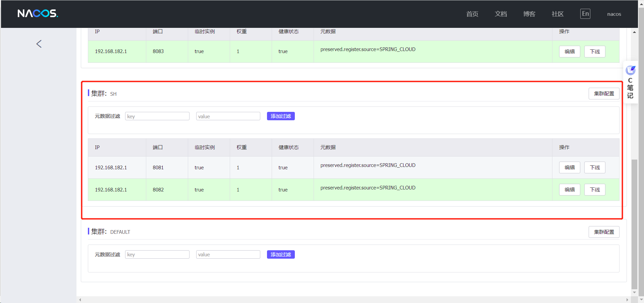
Task: Click 下线 for port 8083 instance
Action: point(595,51)
